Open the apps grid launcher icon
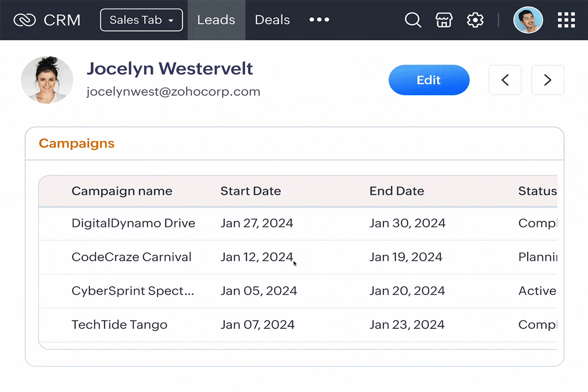The image size is (588, 392). pos(566,20)
